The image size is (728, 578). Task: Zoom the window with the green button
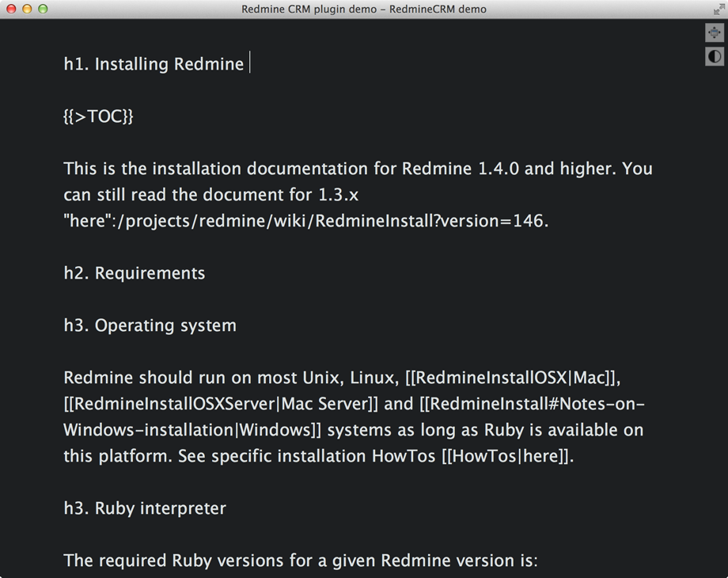[x=43, y=10]
